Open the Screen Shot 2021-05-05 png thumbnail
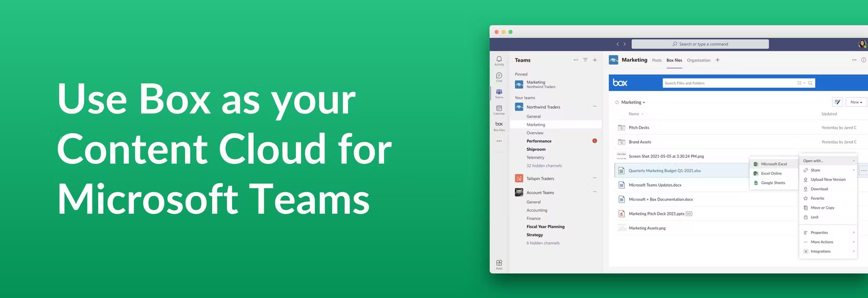 click(622, 156)
